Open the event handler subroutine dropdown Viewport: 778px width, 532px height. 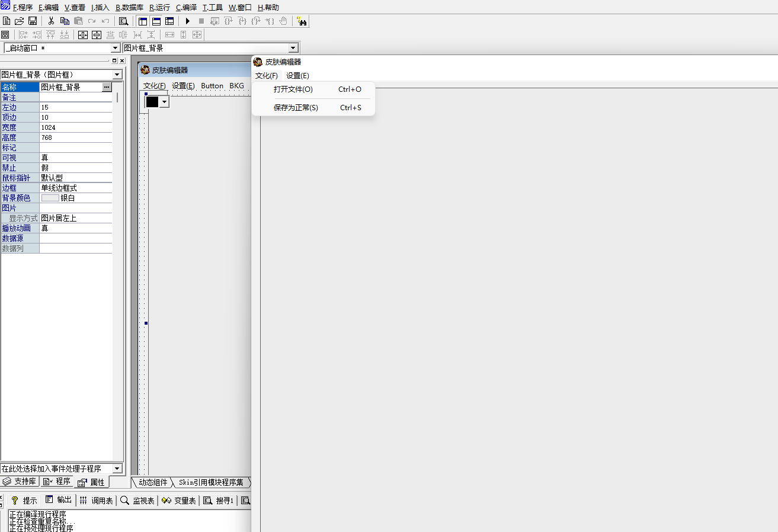coord(117,469)
